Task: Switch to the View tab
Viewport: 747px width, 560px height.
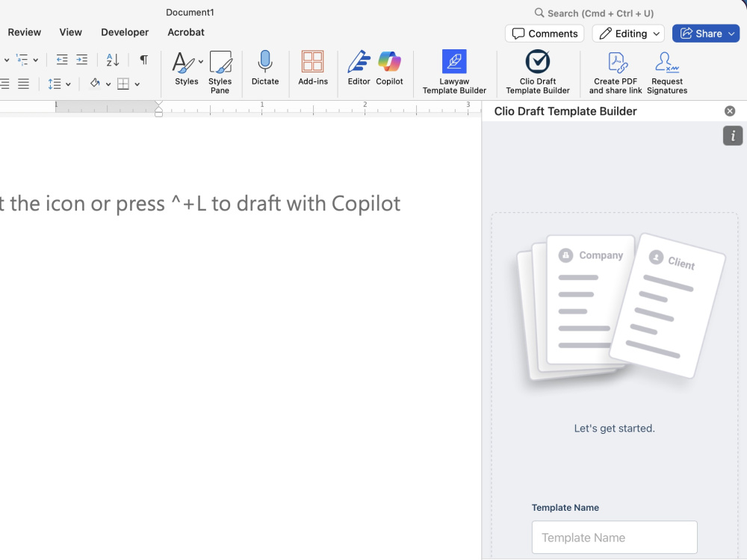Action: [x=70, y=32]
